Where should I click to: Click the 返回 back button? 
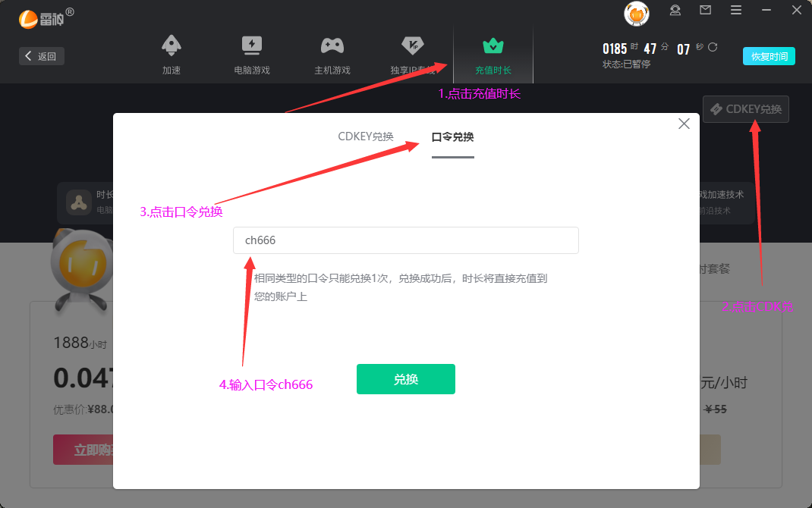(x=41, y=55)
